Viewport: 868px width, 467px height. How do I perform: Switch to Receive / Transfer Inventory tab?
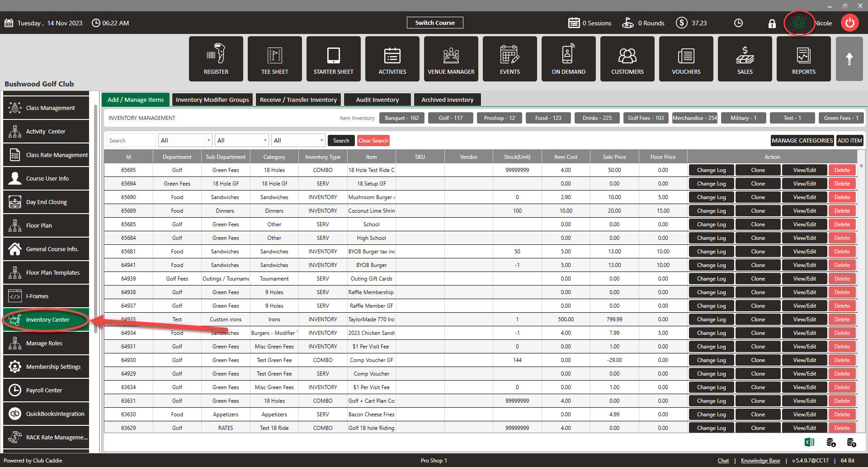point(298,100)
